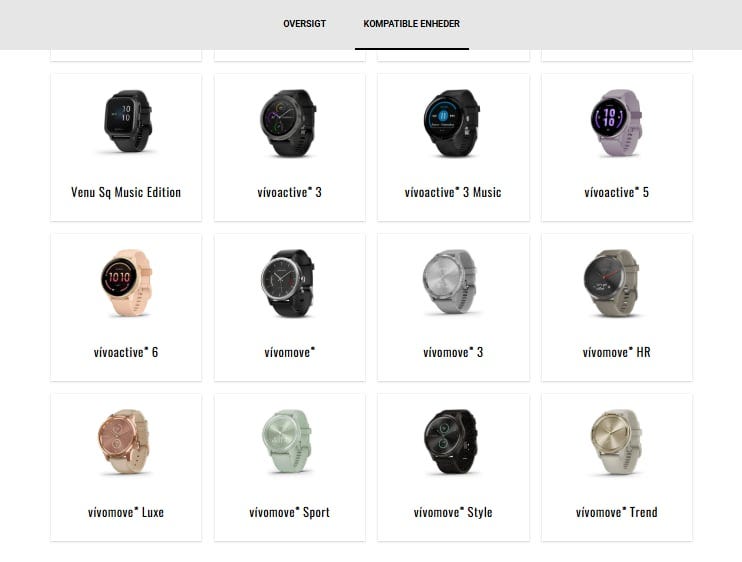Click the Venu Sq Music Edition watch image
The height and width of the screenshot is (562, 742).
point(126,122)
